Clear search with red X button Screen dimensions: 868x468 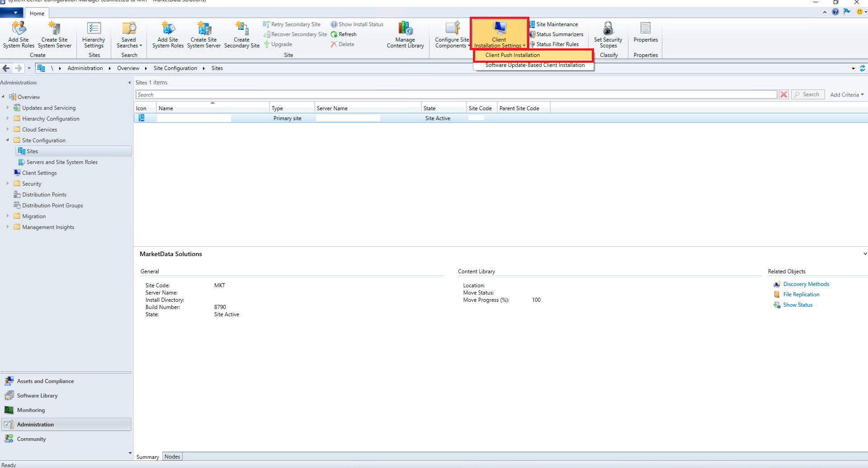[784, 94]
